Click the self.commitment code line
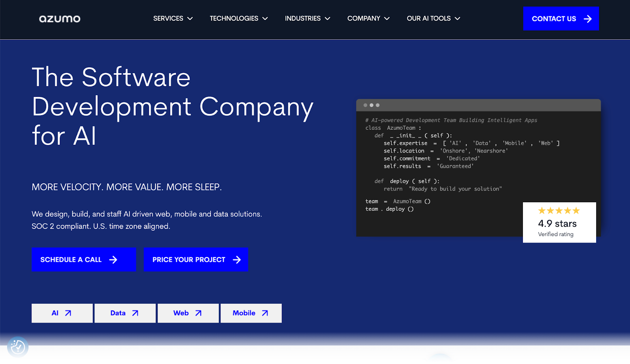This screenshot has height=364, width=630. coord(432,159)
